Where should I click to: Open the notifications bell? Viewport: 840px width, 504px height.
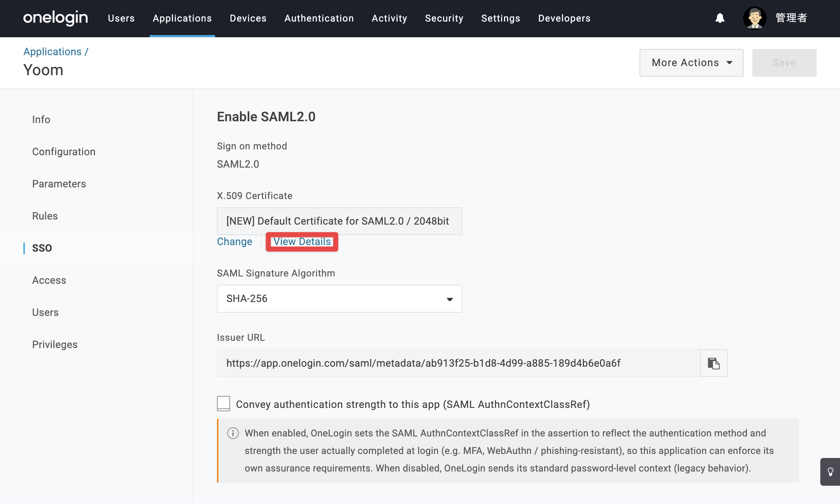point(720,18)
